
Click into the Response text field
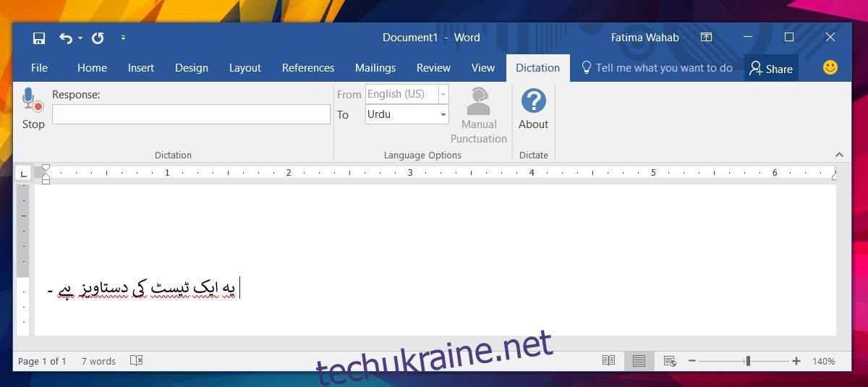(x=191, y=114)
